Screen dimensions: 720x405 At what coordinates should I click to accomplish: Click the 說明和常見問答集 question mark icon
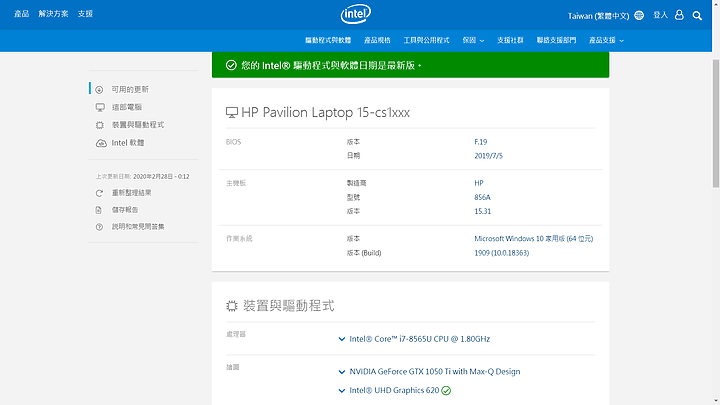tap(99, 227)
